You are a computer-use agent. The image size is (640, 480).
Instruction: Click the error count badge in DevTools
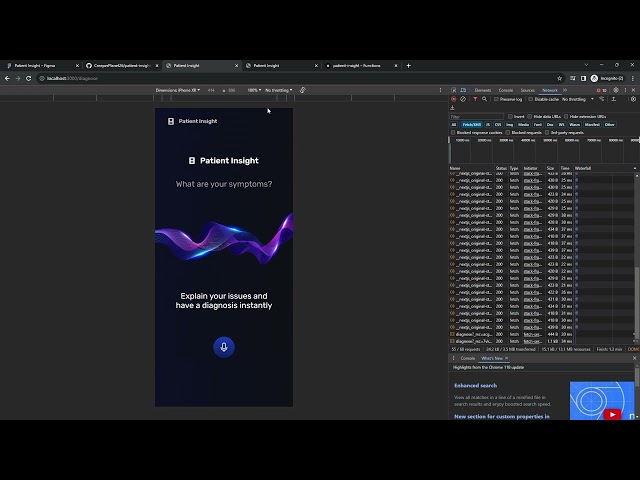tap(602, 90)
